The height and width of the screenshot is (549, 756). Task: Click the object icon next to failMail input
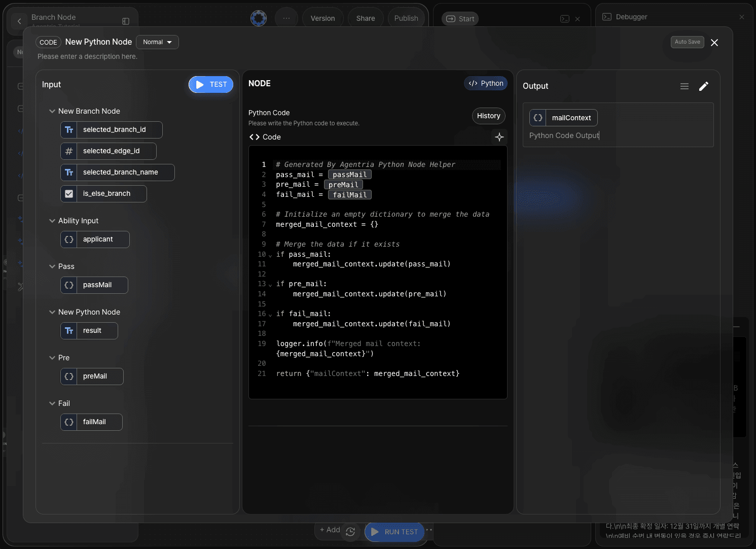(x=69, y=422)
